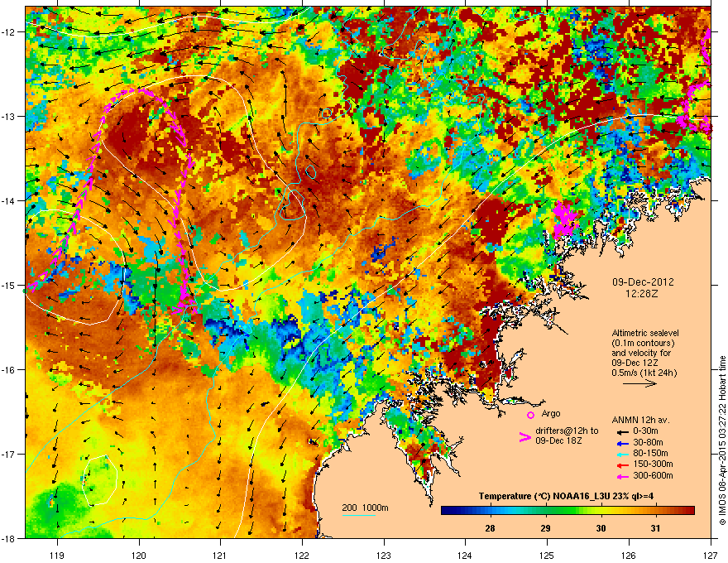Click longitude axis label '125'
Screen dimensions: 728x563
click(x=547, y=555)
